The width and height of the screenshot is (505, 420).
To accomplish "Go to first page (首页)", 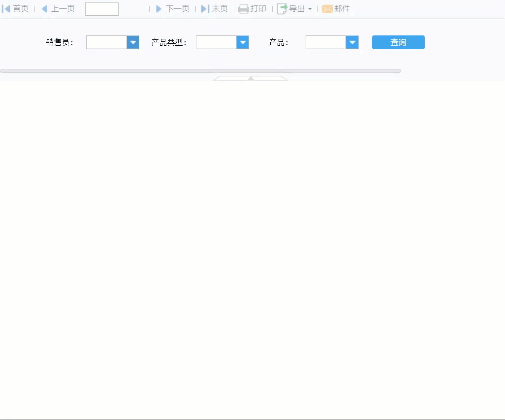I will click(x=15, y=9).
